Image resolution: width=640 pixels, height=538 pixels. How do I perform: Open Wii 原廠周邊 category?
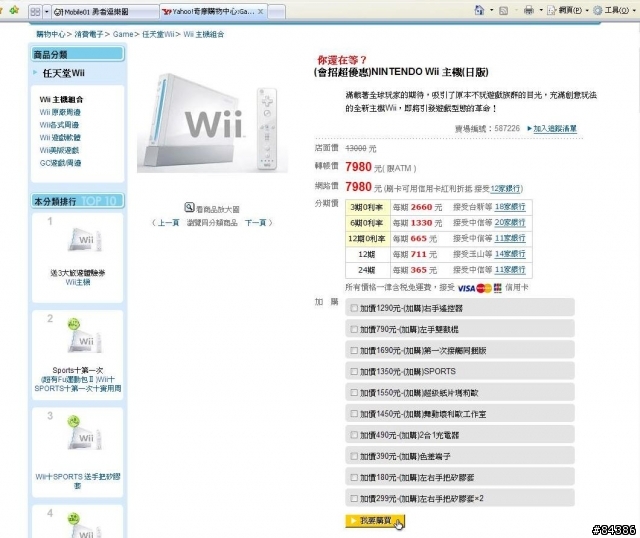coord(60,112)
